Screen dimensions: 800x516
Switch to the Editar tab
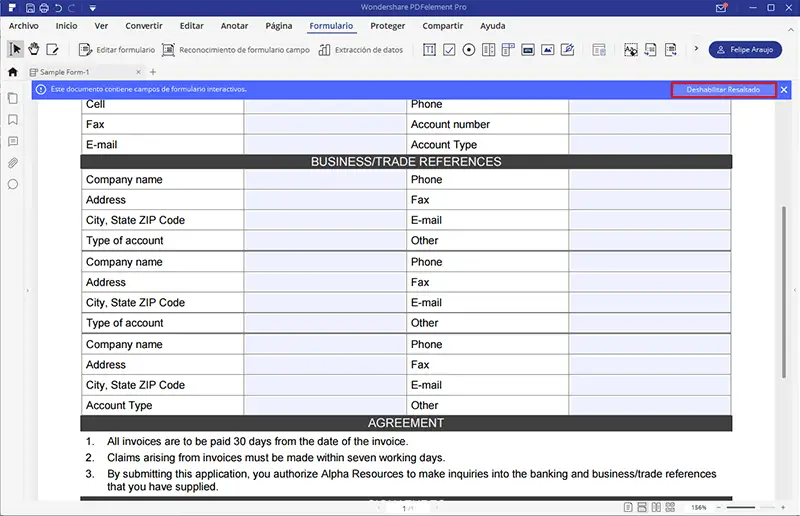191,26
